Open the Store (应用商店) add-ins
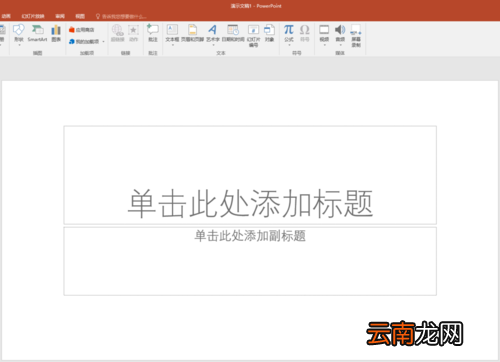Viewport: 500px width, 362px height. coord(82,30)
